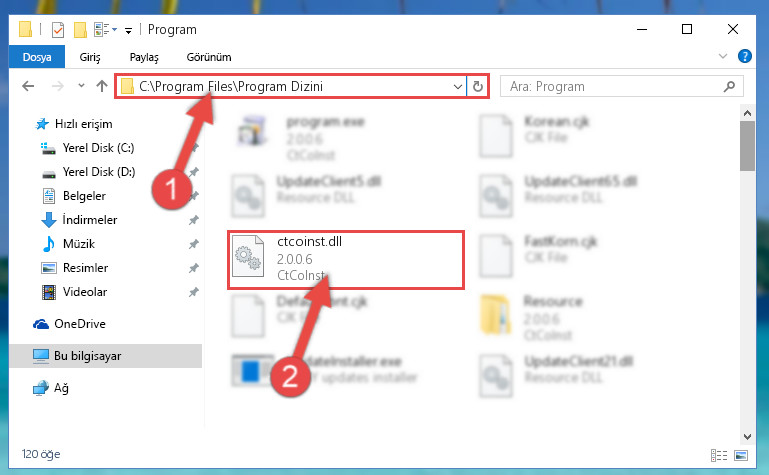This screenshot has height=475, width=769.
Task: Click the Properties checkmark icon in title bar
Action: [58, 29]
